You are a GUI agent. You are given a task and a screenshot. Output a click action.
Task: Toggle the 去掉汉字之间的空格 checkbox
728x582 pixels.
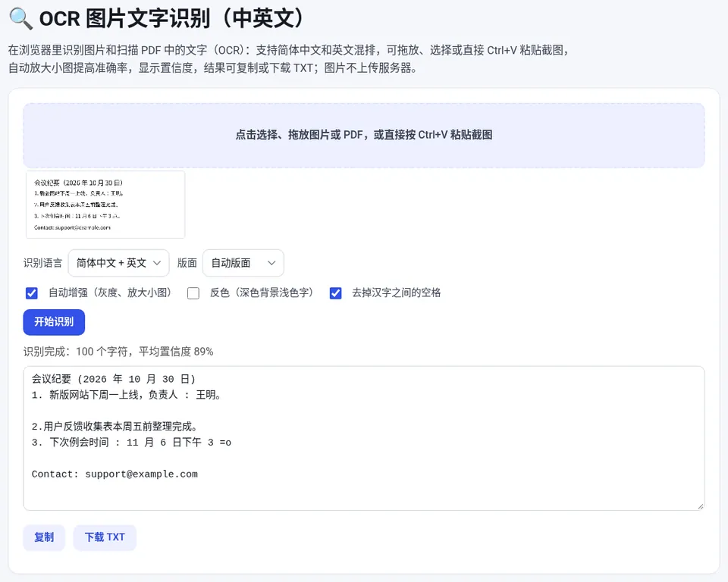coord(335,293)
